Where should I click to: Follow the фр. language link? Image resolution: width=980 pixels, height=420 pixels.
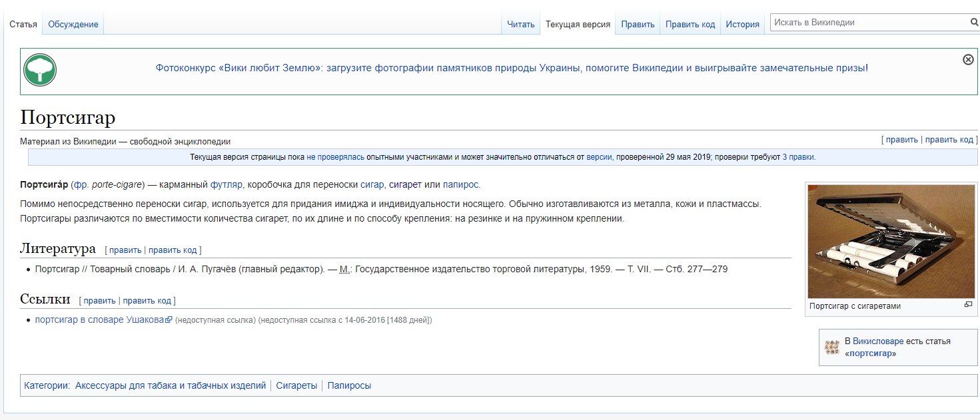coord(80,184)
